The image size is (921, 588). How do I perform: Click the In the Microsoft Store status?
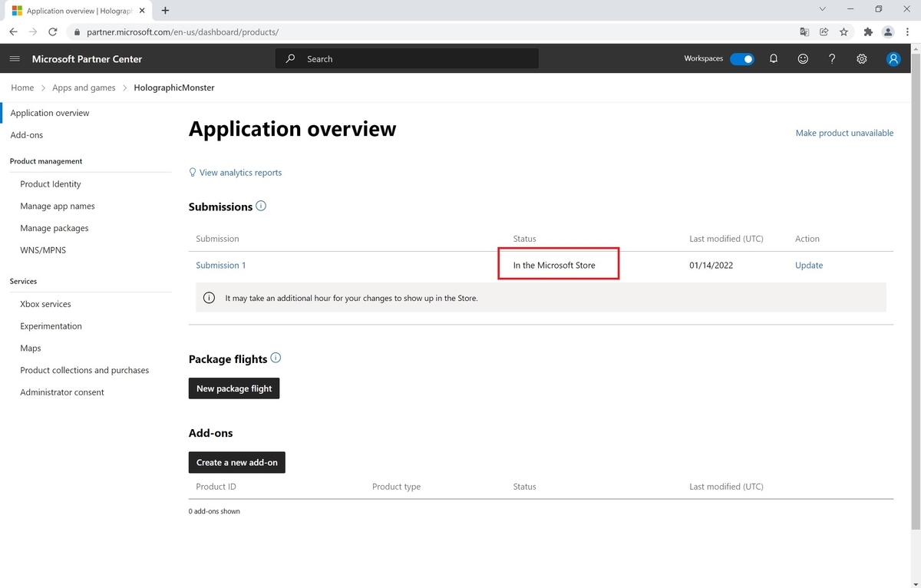pyautogui.click(x=554, y=265)
